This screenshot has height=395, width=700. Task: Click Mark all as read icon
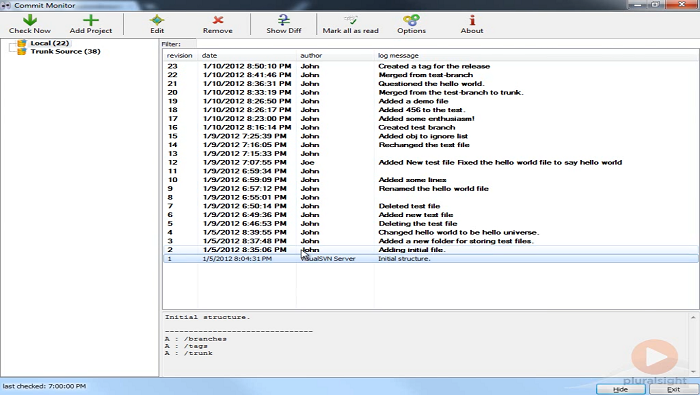[350, 20]
